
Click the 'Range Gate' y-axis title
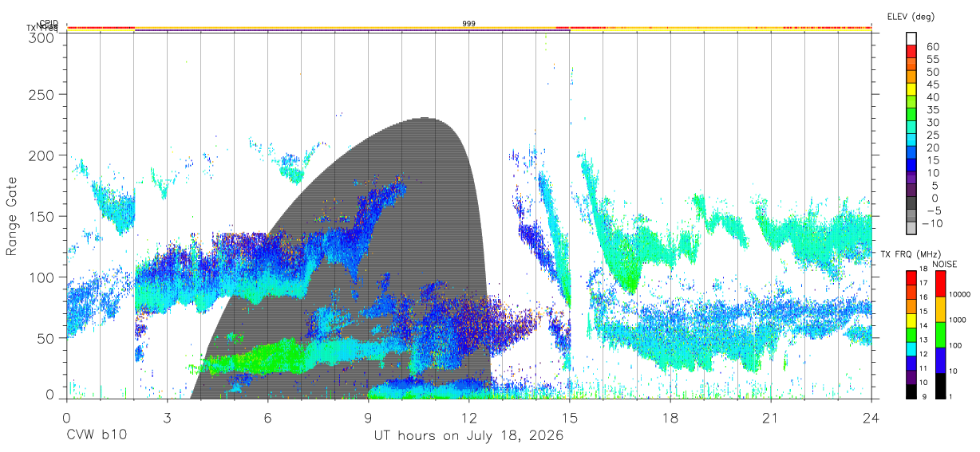coord(13,215)
